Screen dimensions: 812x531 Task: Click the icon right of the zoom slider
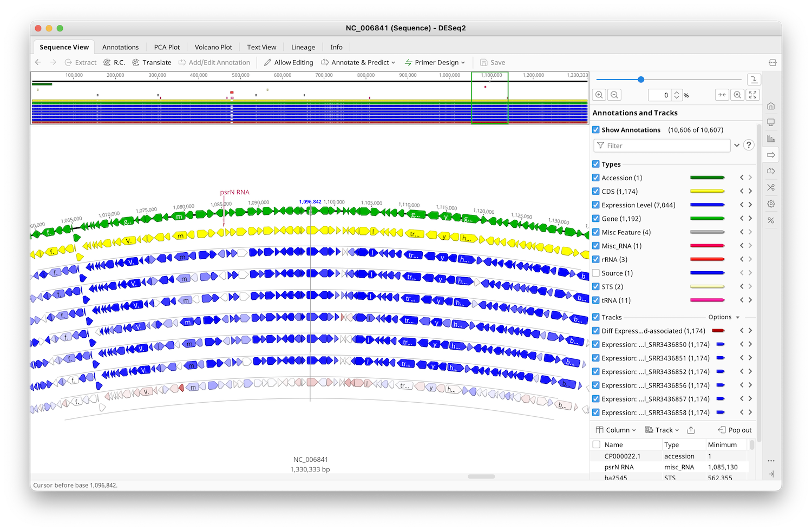click(x=754, y=80)
